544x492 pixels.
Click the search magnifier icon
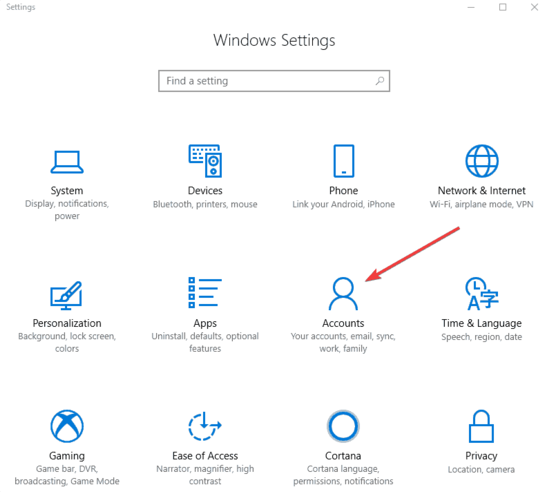(380, 81)
